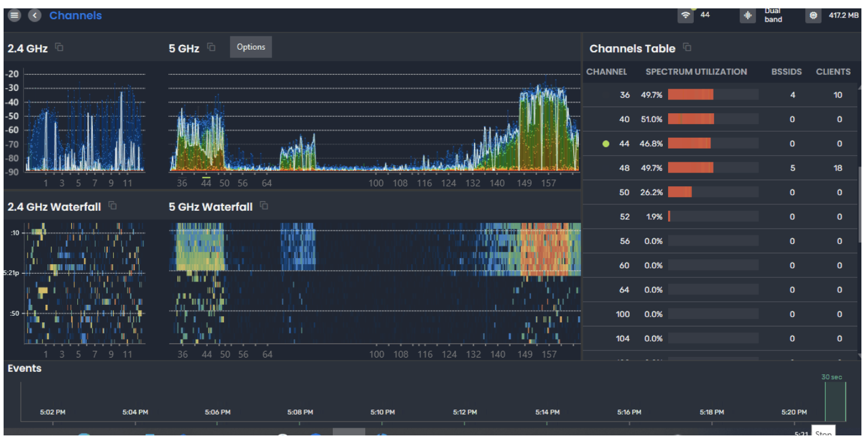
Task: Copy the 5 GHz spectrum graph
Action: click(x=211, y=47)
